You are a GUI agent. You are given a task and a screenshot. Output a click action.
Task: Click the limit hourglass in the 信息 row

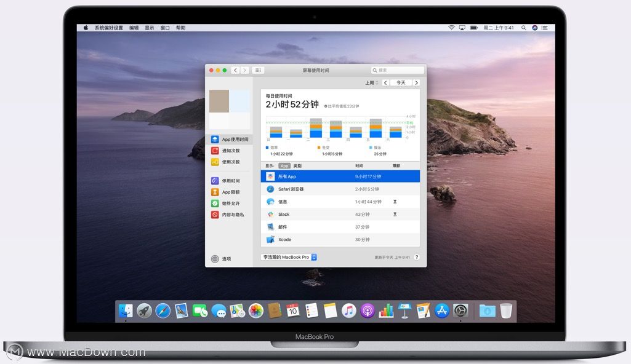(x=395, y=202)
